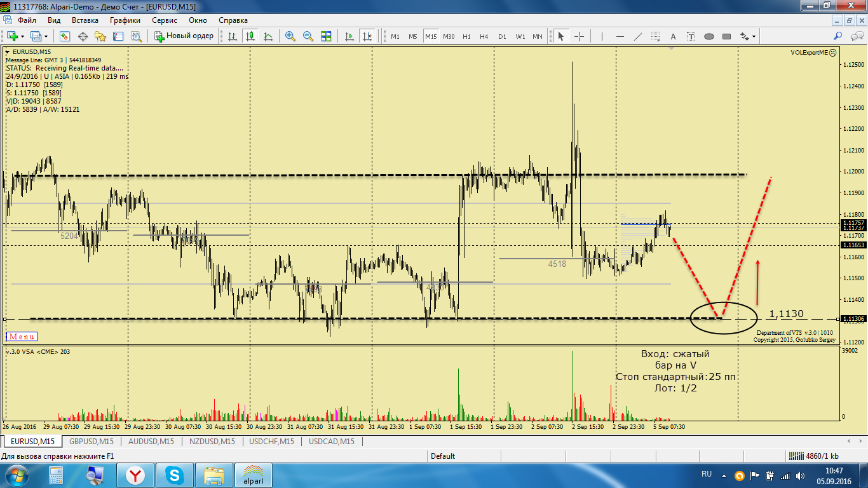
Task: Select the Fibonacci retracement tool
Action: (x=655, y=36)
